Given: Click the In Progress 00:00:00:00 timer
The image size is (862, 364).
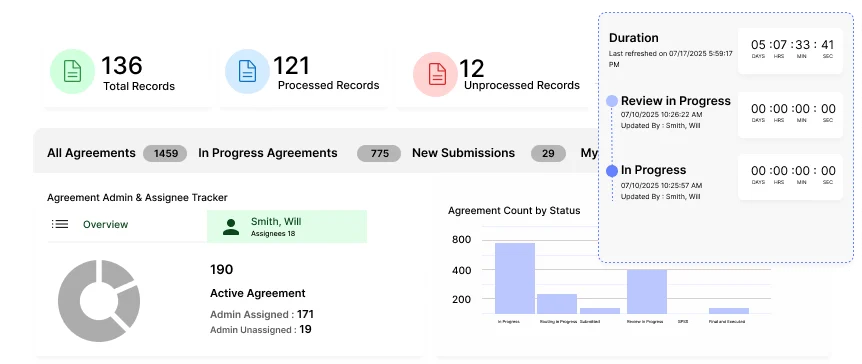Looking at the screenshot, I should point(790,177).
